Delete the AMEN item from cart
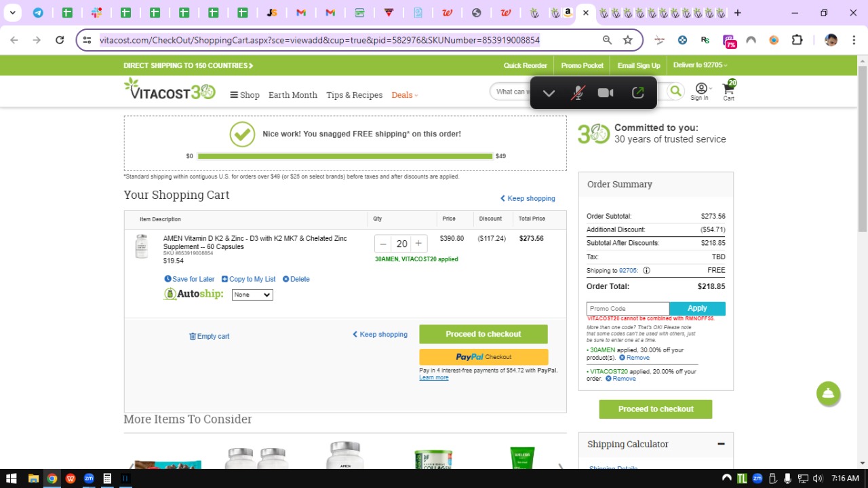Screen dimensions: 868x488 (296, 279)
